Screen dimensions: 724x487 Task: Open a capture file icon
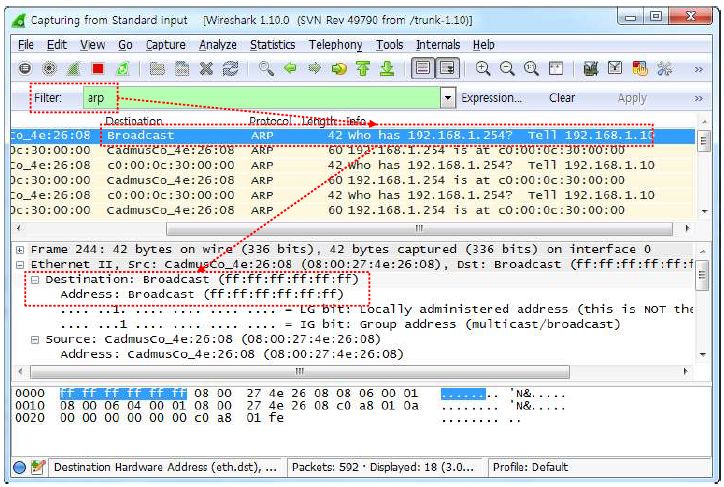click(157, 69)
